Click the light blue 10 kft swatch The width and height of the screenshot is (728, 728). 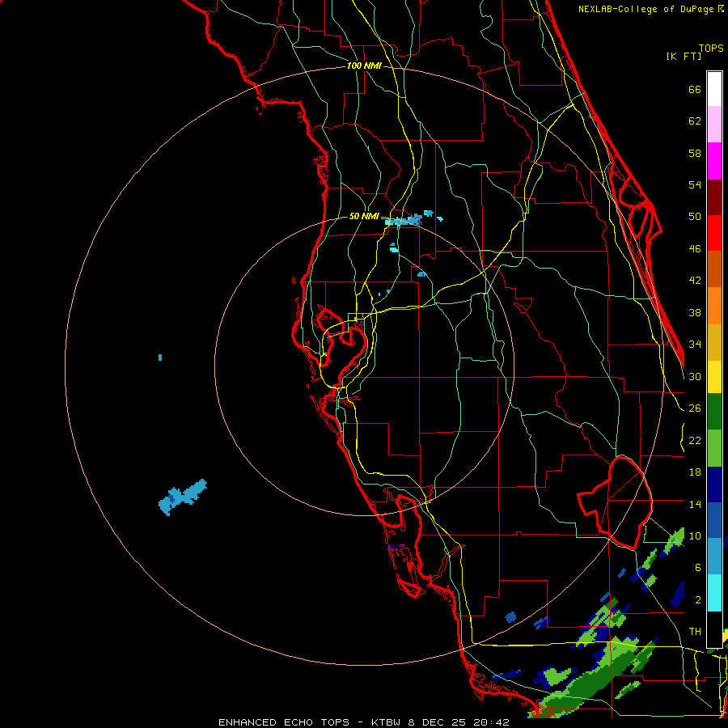[x=714, y=556]
